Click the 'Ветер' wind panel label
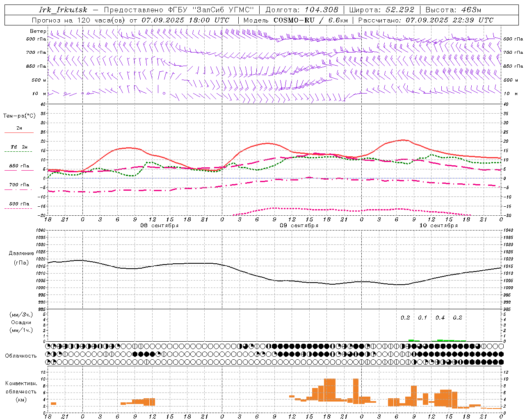525x420 pixels. [x=38, y=31]
